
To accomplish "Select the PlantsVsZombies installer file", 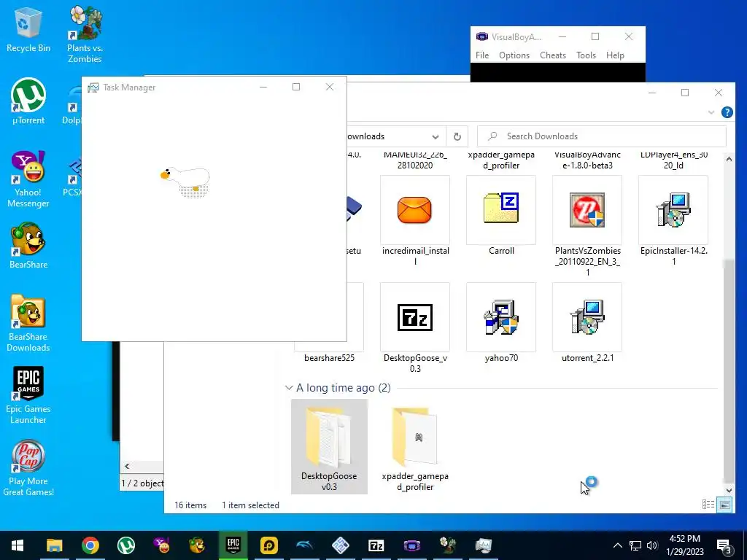I will (x=587, y=227).
